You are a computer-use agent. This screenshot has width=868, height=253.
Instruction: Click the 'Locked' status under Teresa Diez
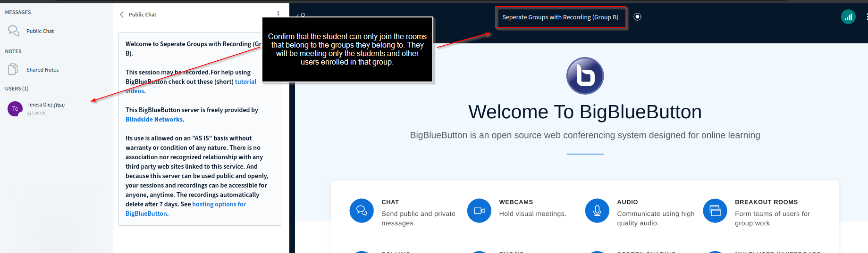pos(37,113)
